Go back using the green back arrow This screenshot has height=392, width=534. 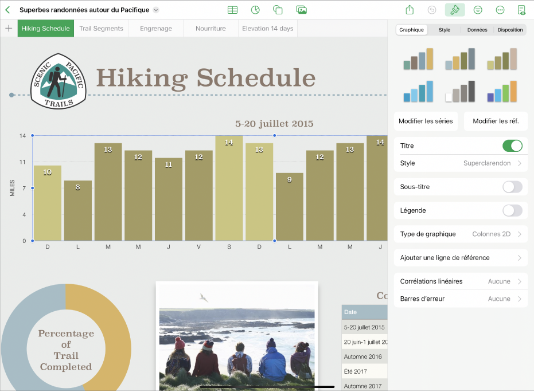pos(7,10)
